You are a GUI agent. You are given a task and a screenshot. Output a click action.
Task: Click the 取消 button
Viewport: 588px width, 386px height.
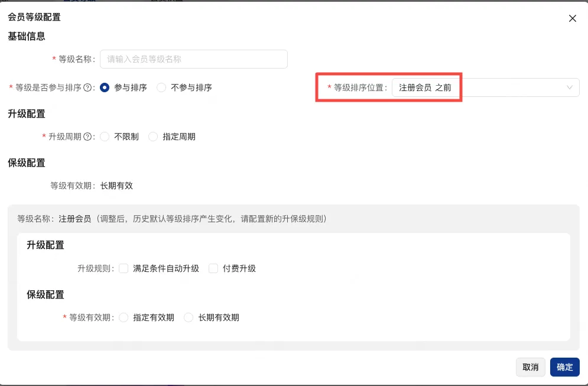pyautogui.click(x=530, y=367)
